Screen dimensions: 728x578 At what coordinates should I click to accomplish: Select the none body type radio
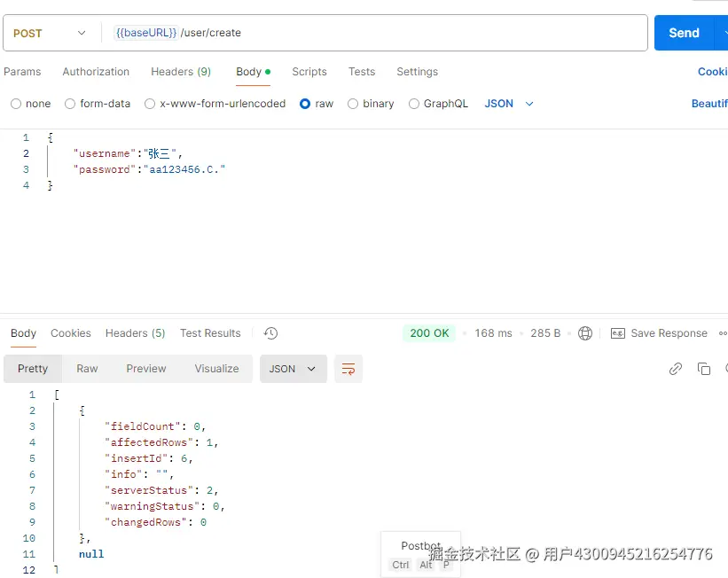[x=16, y=104]
